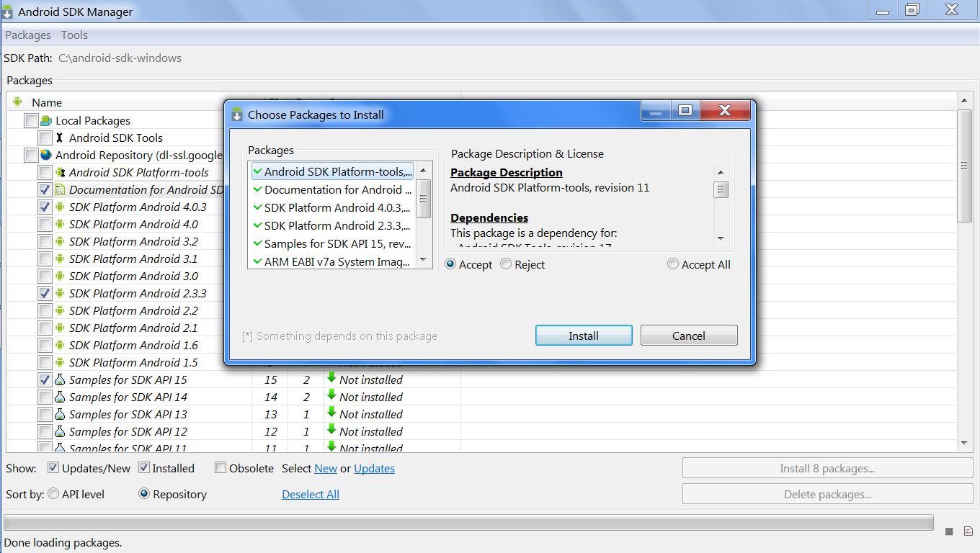Viewport: 980px width, 553px height.
Task: Click the globe icon beside Android Repository
Action: 46,155
